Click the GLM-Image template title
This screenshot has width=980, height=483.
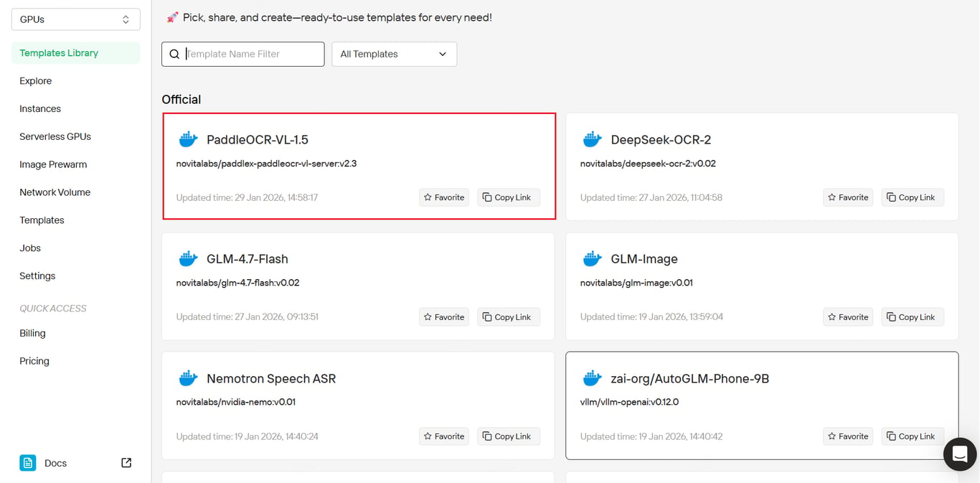[x=644, y=258]
